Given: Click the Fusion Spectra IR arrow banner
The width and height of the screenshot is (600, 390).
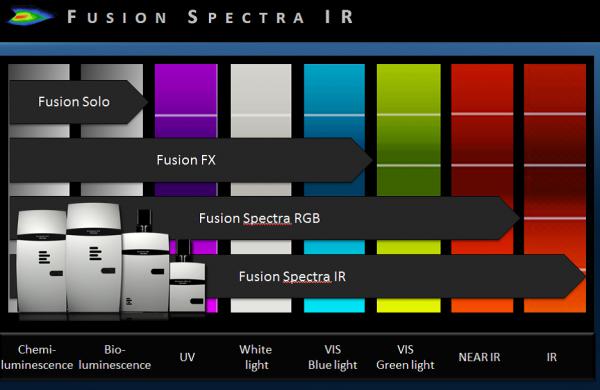Looking at the screenshot, I should click(394, 276).
